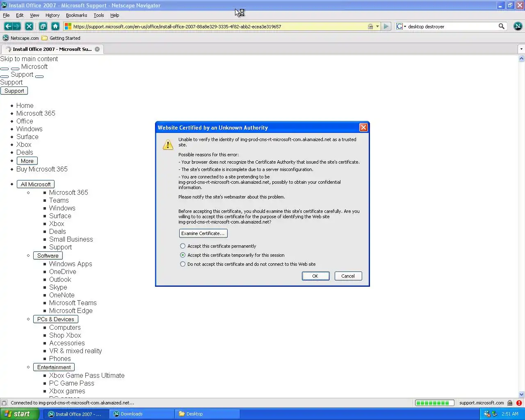Image resolution: width=525 pixels, height=420 pixels.
Task: Open the History menu
Action: (x=52, y=15)
